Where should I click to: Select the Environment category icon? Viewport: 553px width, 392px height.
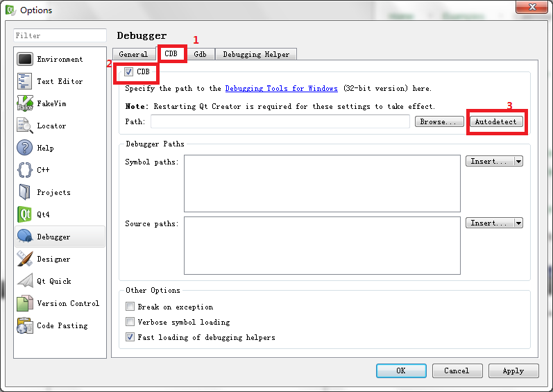pos(25,60)
